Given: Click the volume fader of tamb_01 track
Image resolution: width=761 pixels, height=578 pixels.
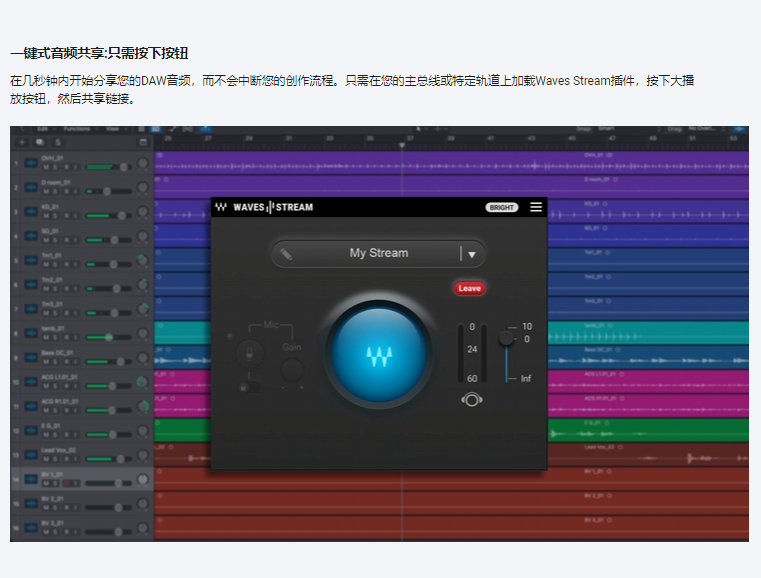Looking at the screenshot, I should coord(109,337).
